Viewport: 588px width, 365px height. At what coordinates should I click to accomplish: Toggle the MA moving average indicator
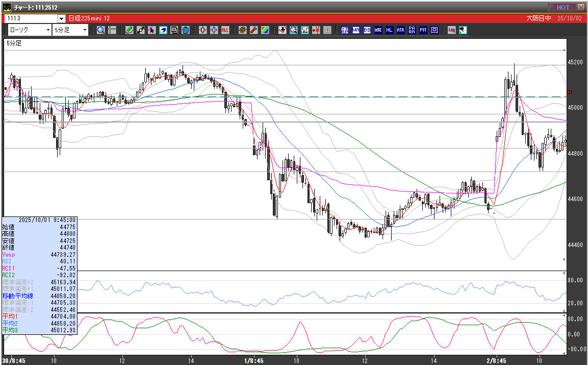[356, 30]
